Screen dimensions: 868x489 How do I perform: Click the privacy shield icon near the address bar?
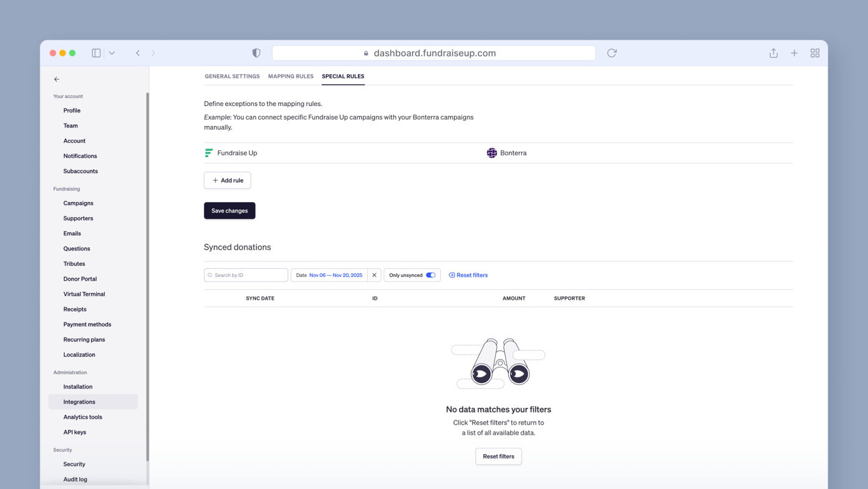pyautogui.click(x=256, y=53)
